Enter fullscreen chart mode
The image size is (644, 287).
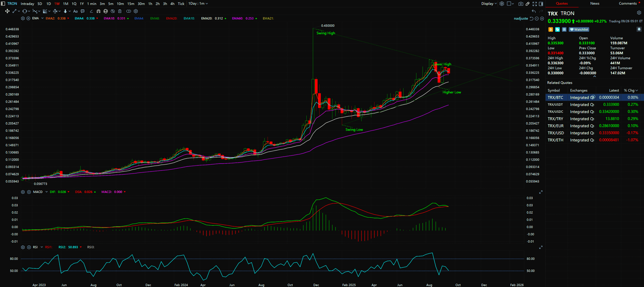535,4
